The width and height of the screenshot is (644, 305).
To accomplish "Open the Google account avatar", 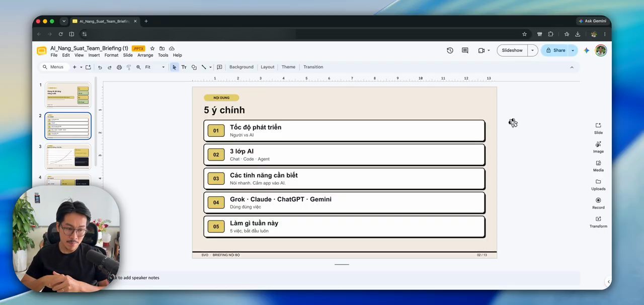I will (601, 50).
